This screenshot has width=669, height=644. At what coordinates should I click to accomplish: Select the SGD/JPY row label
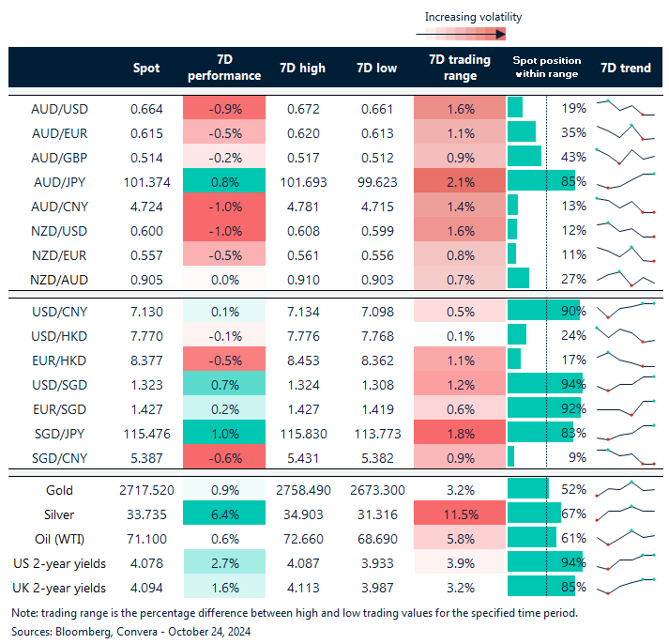[59, 434]
